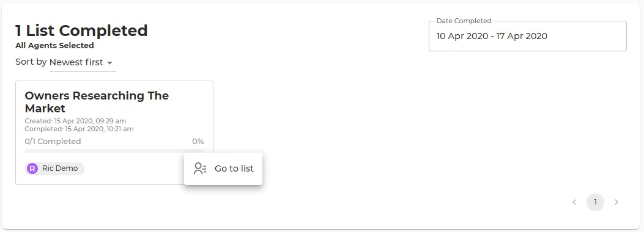The image size is (644, 232).
Task: Click the 10 Apr 2020 - 17 Apr 2020 date text
Action: (492, 36)
